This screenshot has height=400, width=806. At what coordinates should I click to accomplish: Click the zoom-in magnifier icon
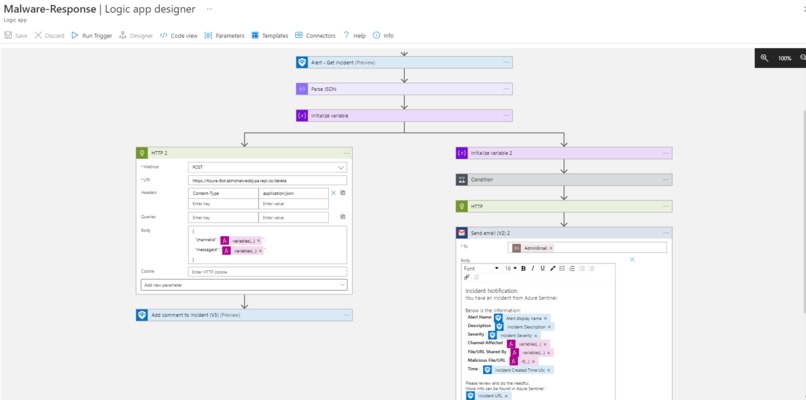764,58
